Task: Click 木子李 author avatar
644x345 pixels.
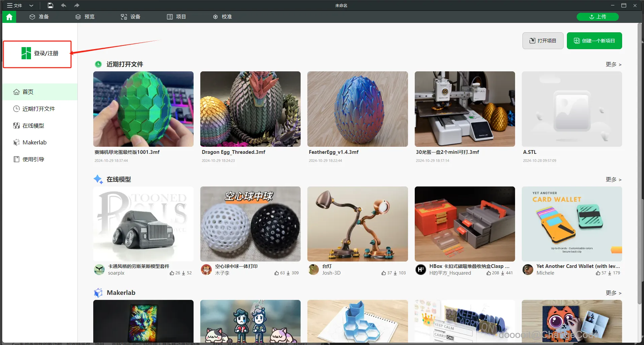Action: [x=206, y=270]
